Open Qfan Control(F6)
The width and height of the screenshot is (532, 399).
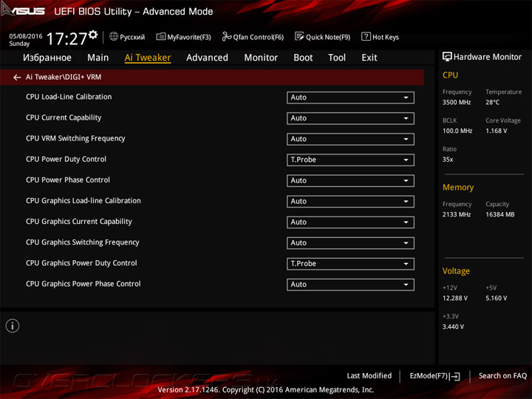click(x=253, y=37)
